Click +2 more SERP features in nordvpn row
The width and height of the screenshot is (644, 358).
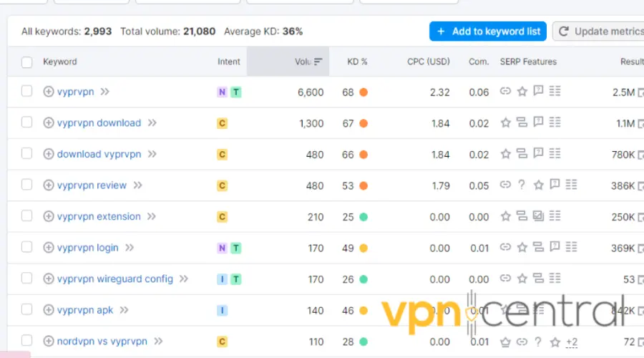tap(572, 342)
